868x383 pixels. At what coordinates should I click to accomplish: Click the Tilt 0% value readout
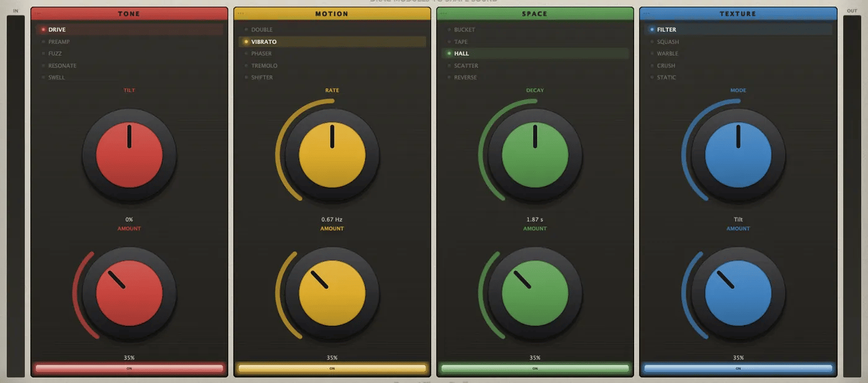[129, 219]
